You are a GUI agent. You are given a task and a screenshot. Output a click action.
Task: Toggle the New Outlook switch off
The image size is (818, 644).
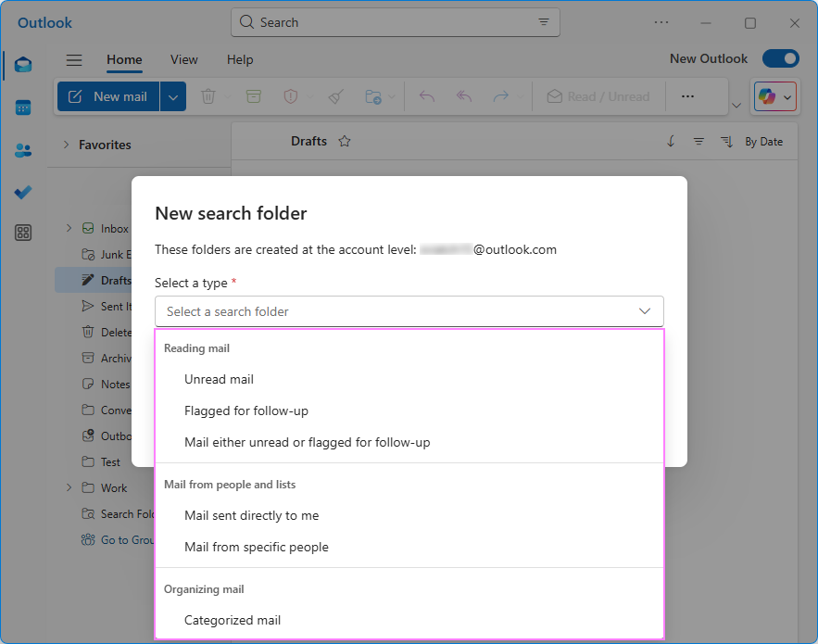pos(780,58)
